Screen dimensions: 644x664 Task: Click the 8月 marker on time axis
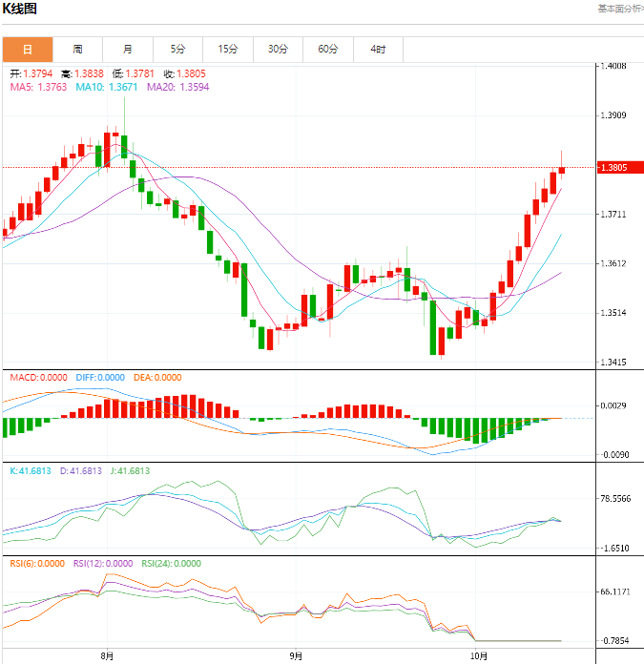tap(107, 656)
